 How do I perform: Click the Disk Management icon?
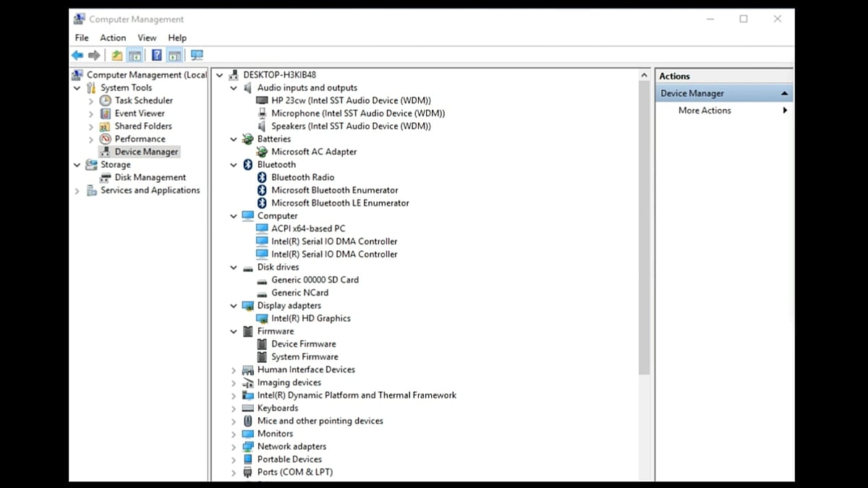106,177
